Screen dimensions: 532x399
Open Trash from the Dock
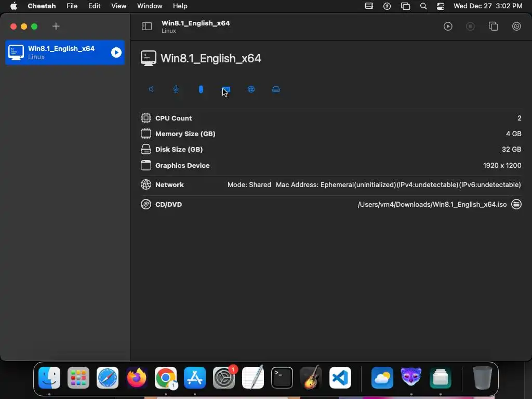(x=483, y=378)
